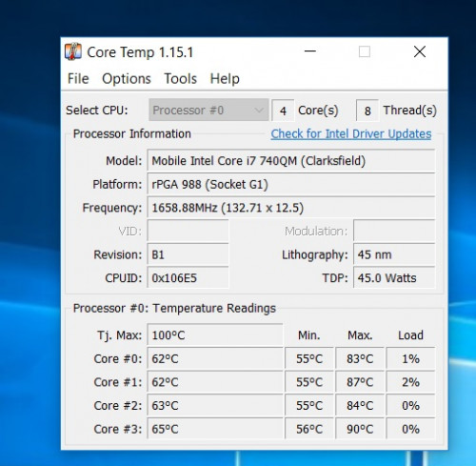Click Core #2 current temperature 63°C
Viewport: 476px width, 466px height.
tap(215, 405)
